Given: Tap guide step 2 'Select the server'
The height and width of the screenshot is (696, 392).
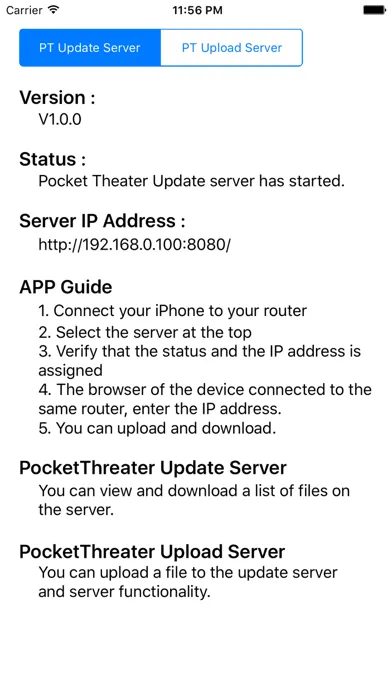Looking at the screenshot, I should click(x=145, y=332).
